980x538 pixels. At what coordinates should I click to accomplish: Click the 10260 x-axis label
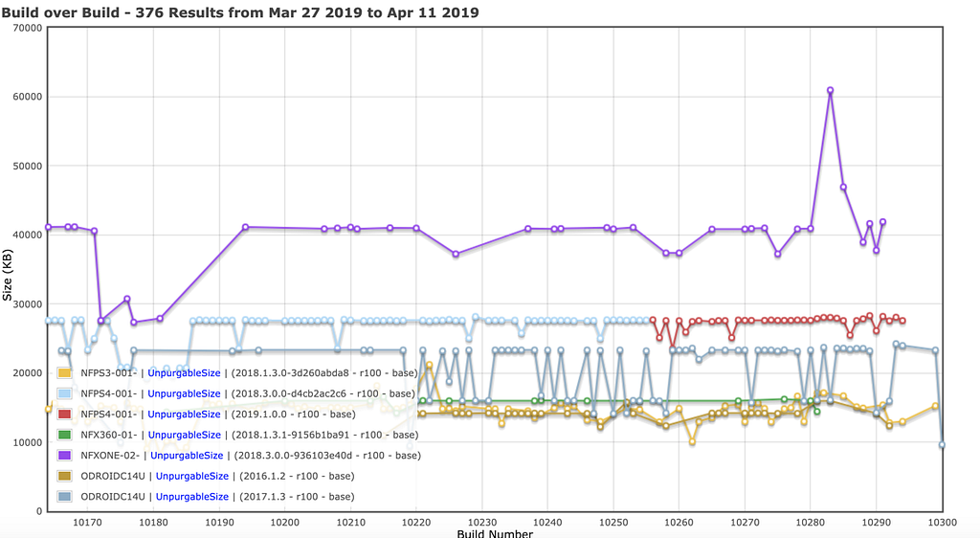[x=679, y=522]
